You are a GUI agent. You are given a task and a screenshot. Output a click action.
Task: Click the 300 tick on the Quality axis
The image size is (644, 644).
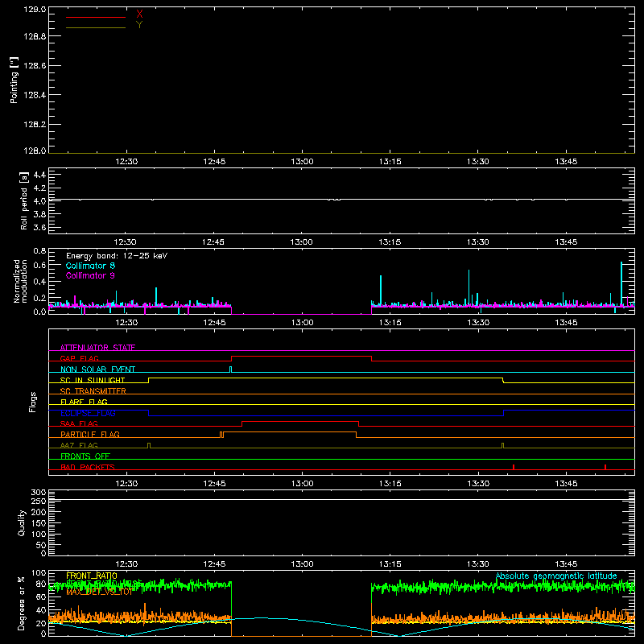(39, 493)
